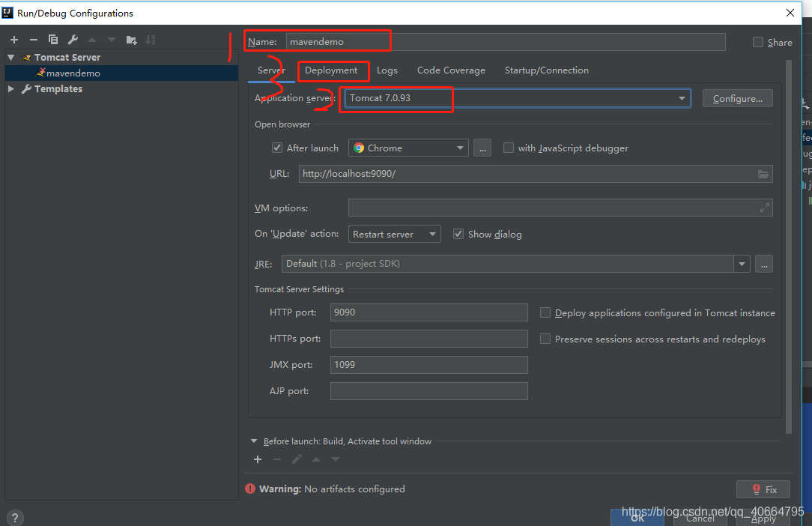
Task: Close the Run/Debug Configurations dialog
Action: point(790,13)
